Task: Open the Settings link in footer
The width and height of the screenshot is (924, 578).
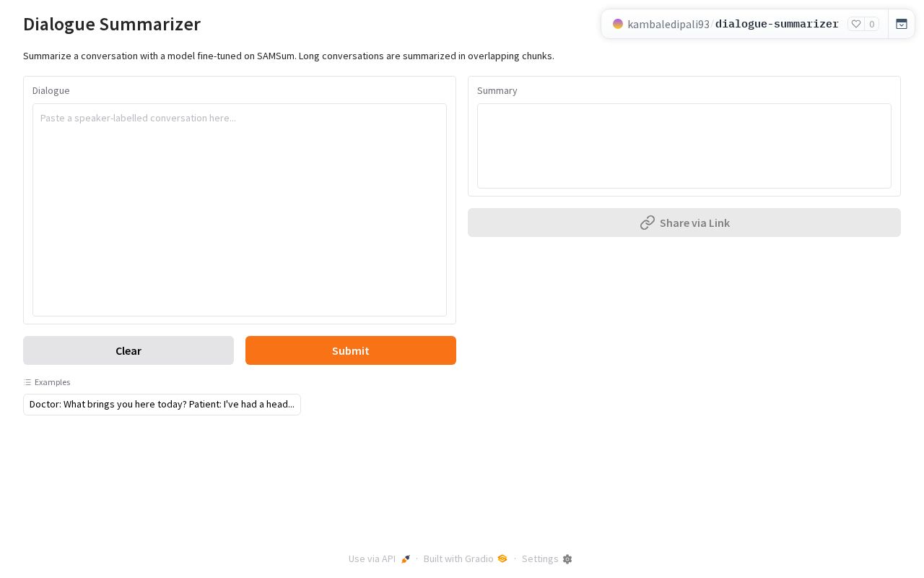Action: [547, 559]
